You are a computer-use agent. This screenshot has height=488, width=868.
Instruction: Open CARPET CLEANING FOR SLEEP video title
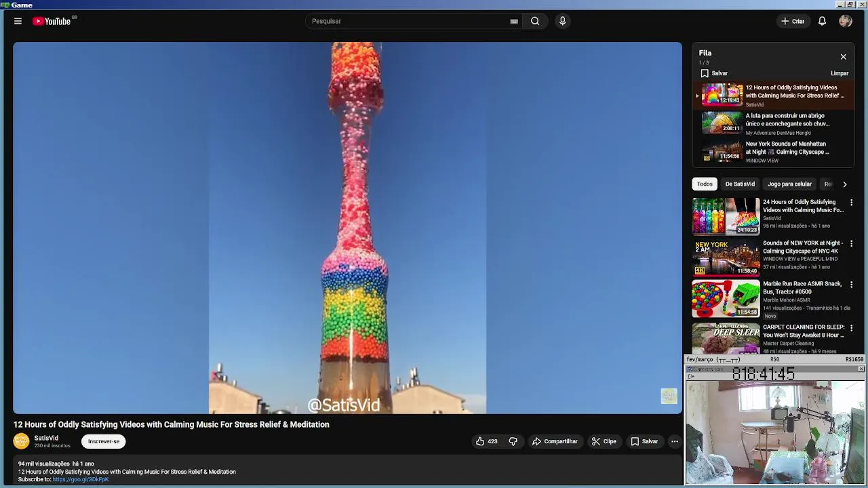pos(804,331)
